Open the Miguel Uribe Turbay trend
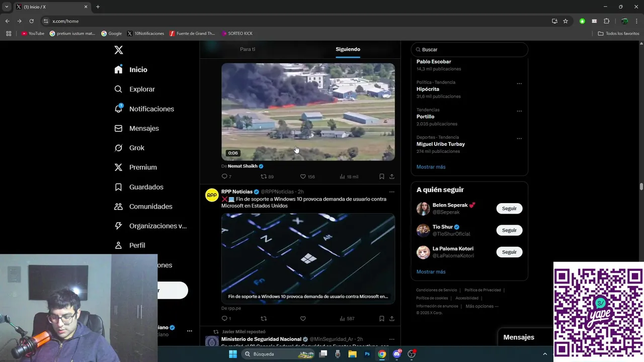The height and width of the screenshot is (362, 644). (441, 144)
